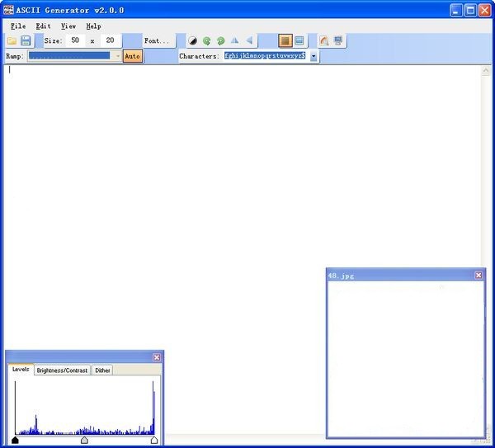
Task: Open an image file with folder icon
Action: (12, 40)
